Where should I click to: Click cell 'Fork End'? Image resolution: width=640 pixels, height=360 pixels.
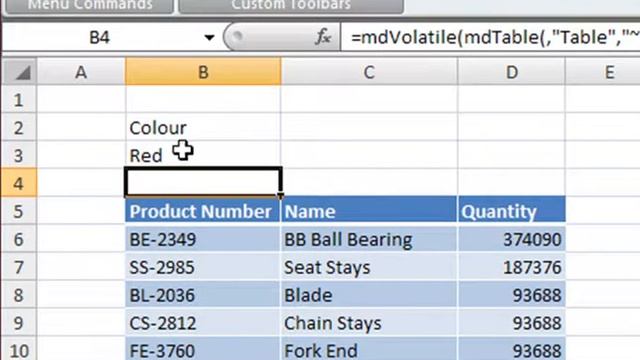pos(369,349)
